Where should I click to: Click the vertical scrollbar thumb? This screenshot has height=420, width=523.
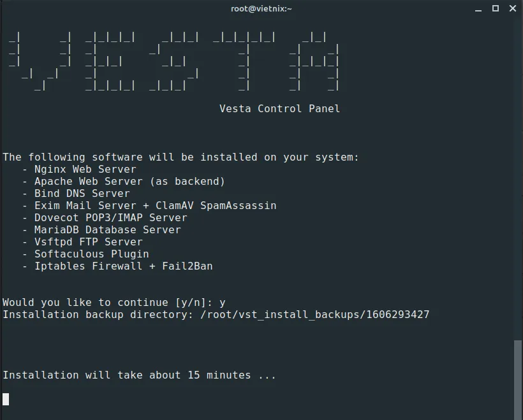point(518,380)
